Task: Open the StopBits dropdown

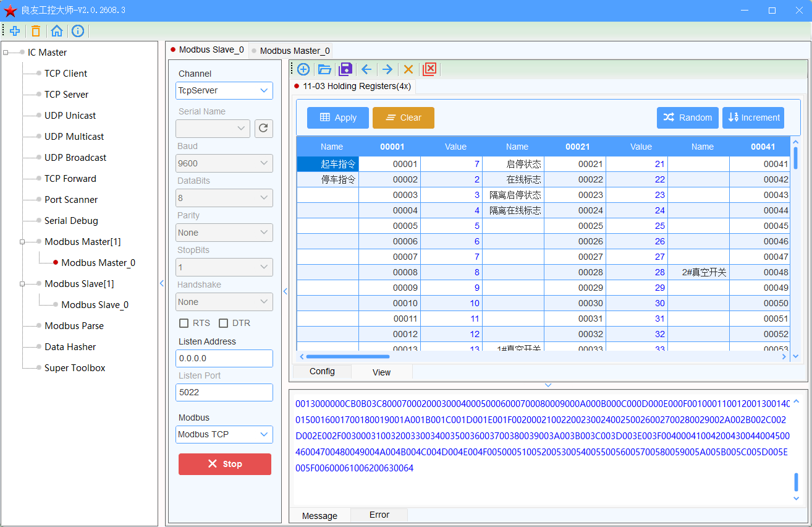Action: (x=224, y=267)
